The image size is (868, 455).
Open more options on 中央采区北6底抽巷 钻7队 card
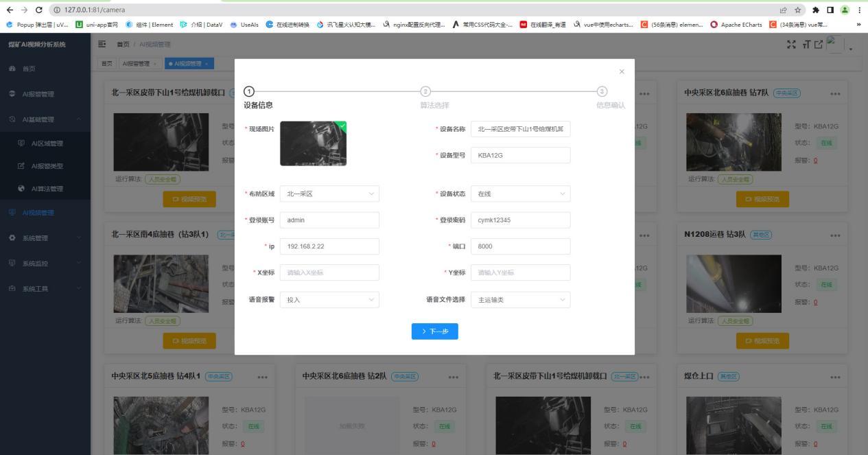coord(834,93)
